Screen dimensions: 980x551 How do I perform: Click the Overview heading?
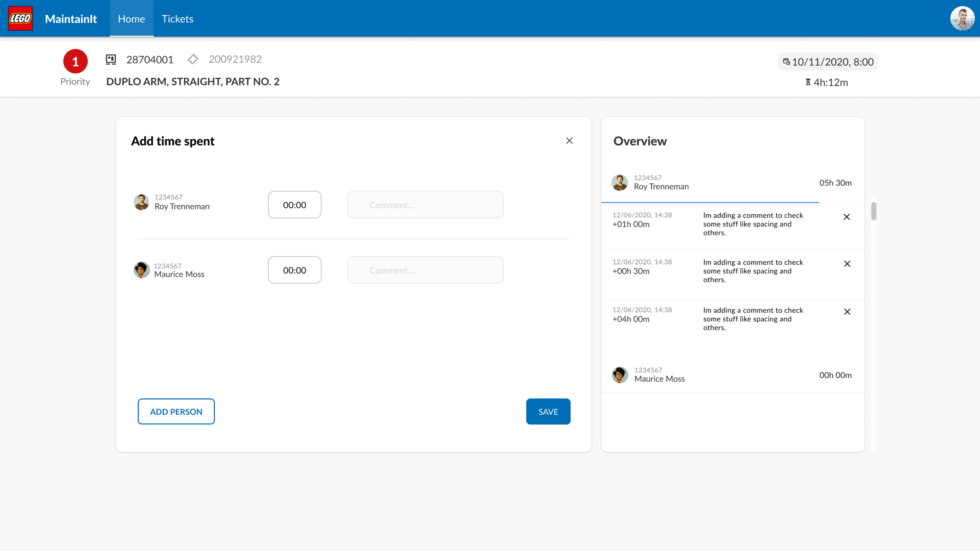640,141
